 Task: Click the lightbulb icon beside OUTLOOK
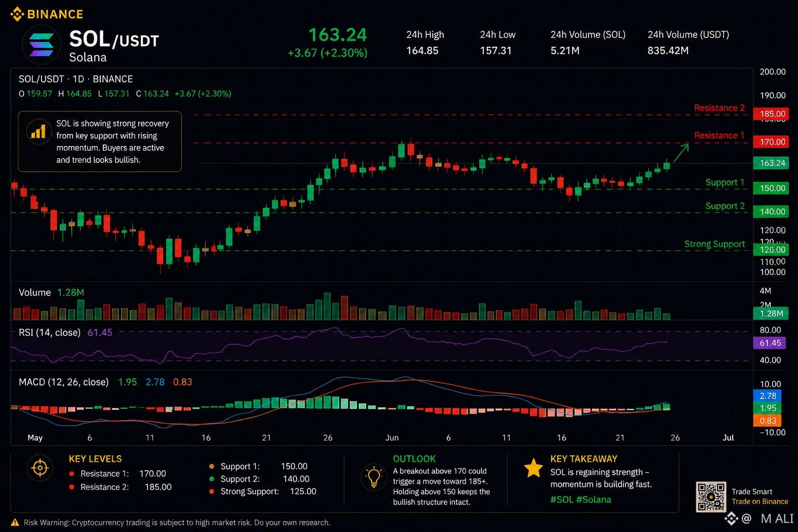point(374,476)
